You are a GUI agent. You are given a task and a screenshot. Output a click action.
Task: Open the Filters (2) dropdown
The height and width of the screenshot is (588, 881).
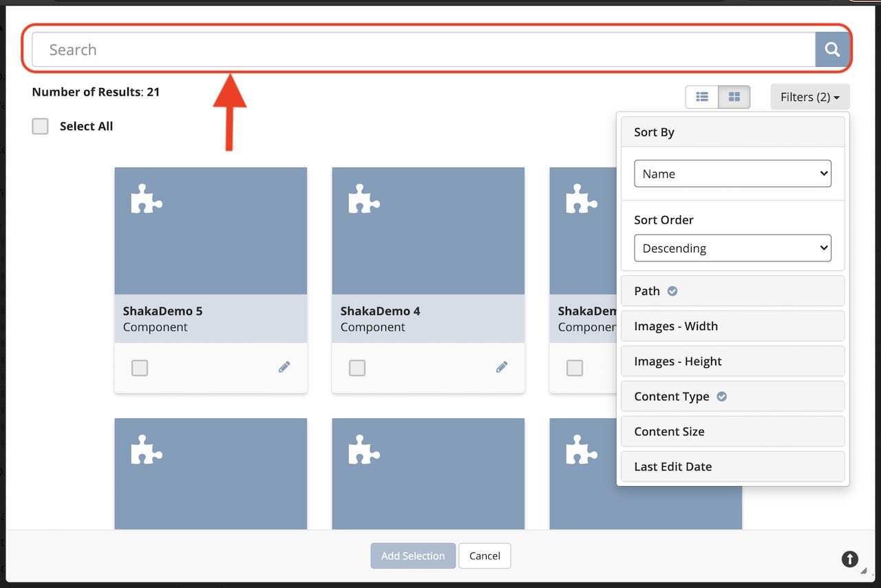(x=810, y=97)
